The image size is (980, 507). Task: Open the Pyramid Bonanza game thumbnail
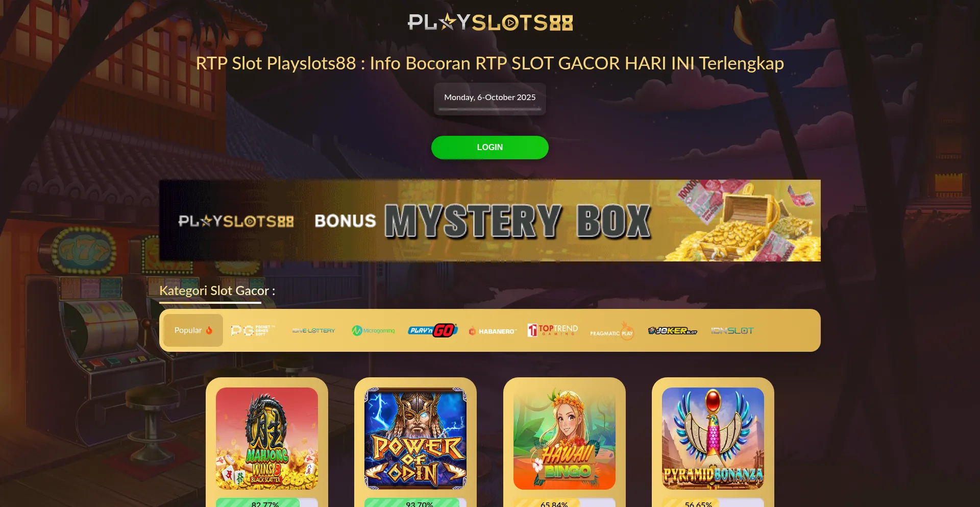pos(713,439)
